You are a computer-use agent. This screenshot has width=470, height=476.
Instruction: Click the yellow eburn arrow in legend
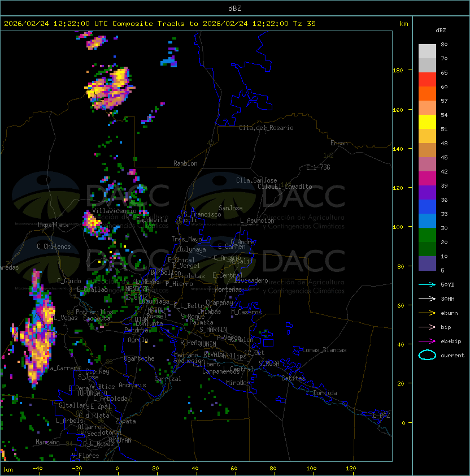tap(427, 313)
